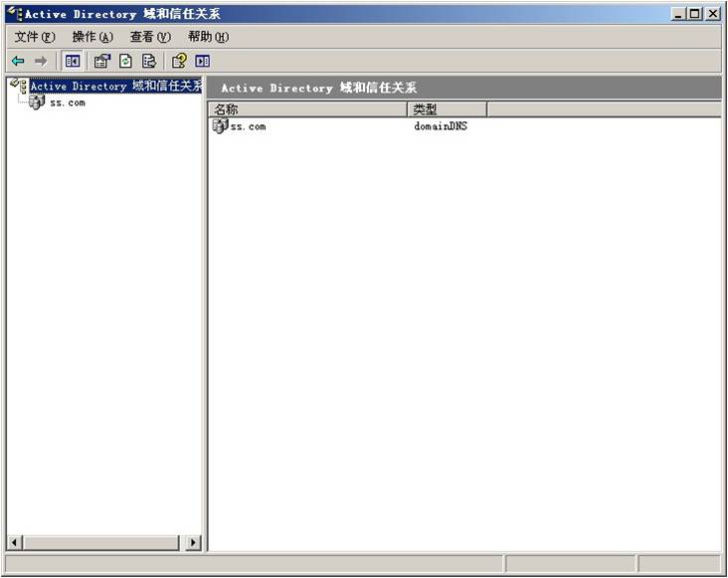Toggle the show/hide console tree icon
This screenshot has height=578, width=728.
tap(72, 61)
